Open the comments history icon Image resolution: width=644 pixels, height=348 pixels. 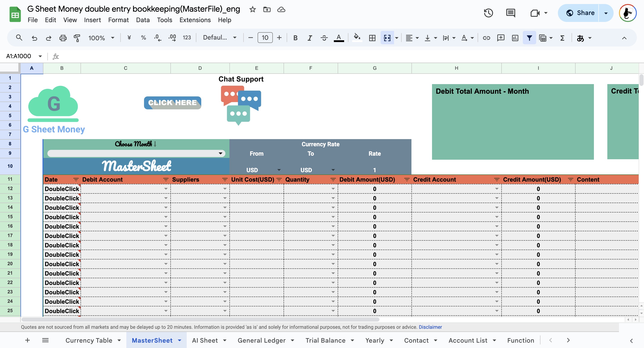(x=510, y=13)
